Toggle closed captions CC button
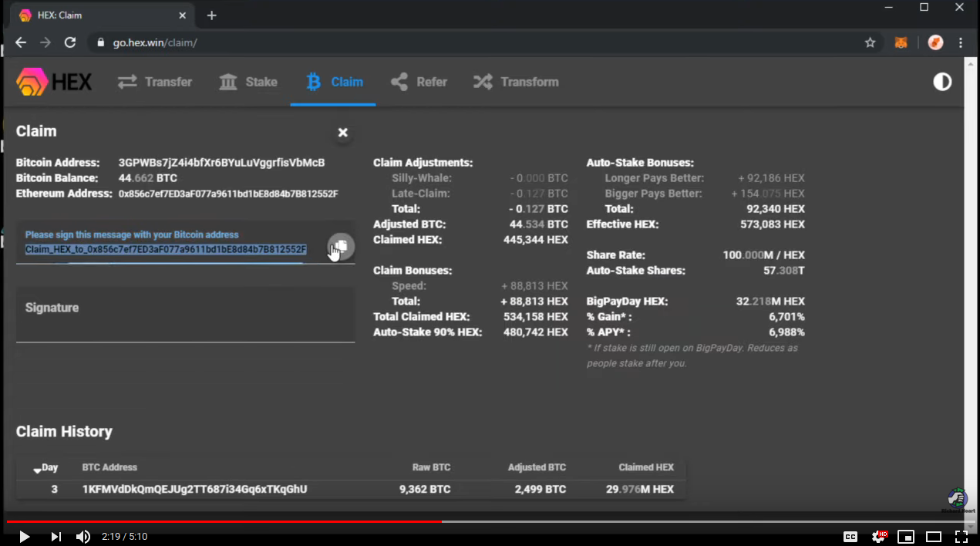980x546 pixels. [x=850, y=537]
